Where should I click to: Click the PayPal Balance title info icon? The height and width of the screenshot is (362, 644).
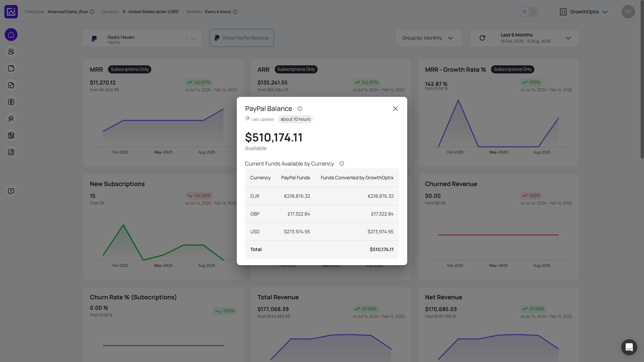point(300,109)
